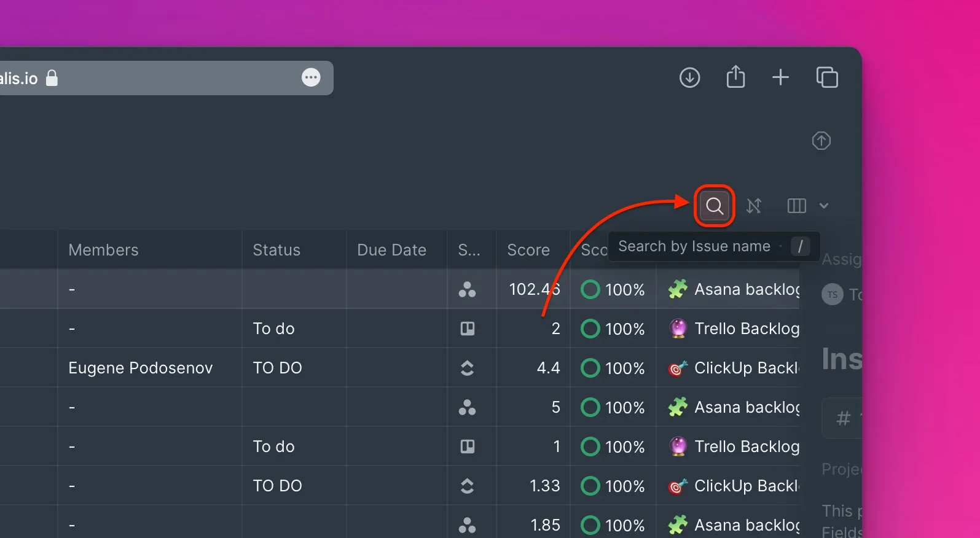The image size is (980, 538).
Task: Sort by the Status column header
Action: 276,250
